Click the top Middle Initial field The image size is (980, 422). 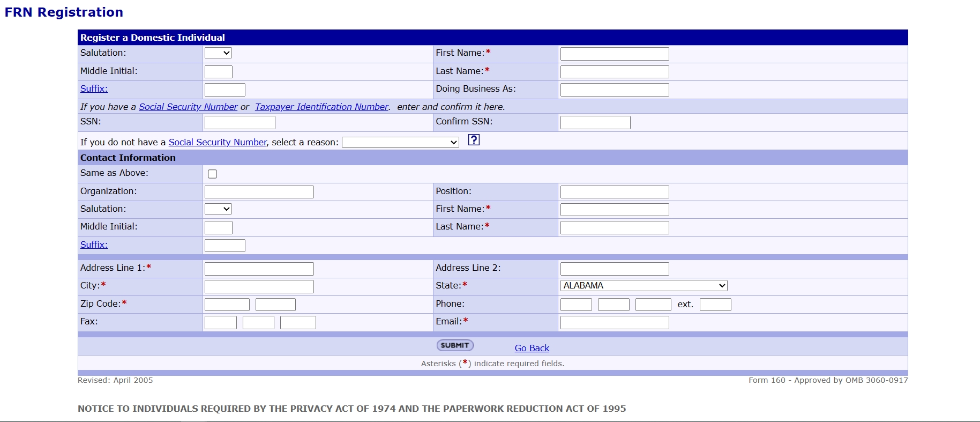coord(219,71)
